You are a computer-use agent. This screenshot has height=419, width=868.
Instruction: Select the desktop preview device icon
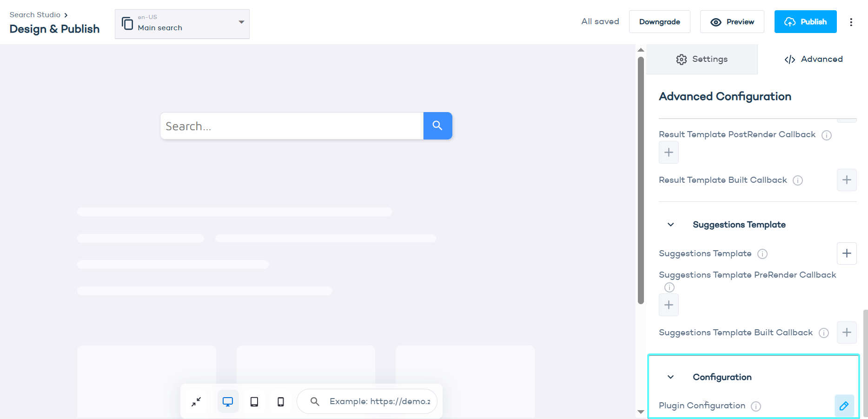[x=228, y=401]
